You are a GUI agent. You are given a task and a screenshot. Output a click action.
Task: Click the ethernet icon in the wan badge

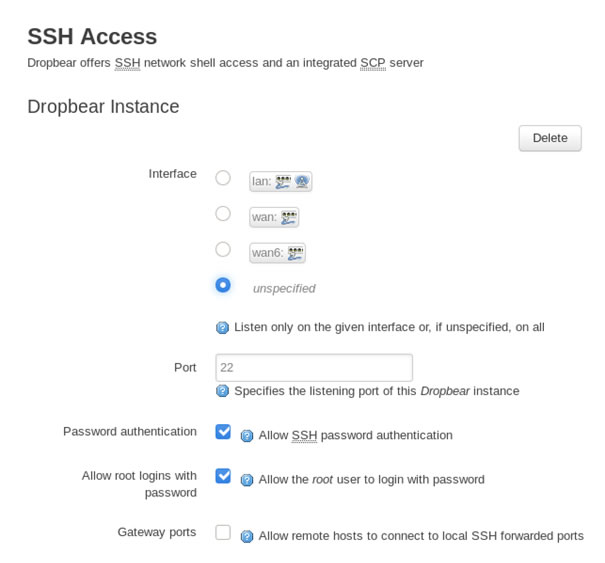click(x=289, y=218)
